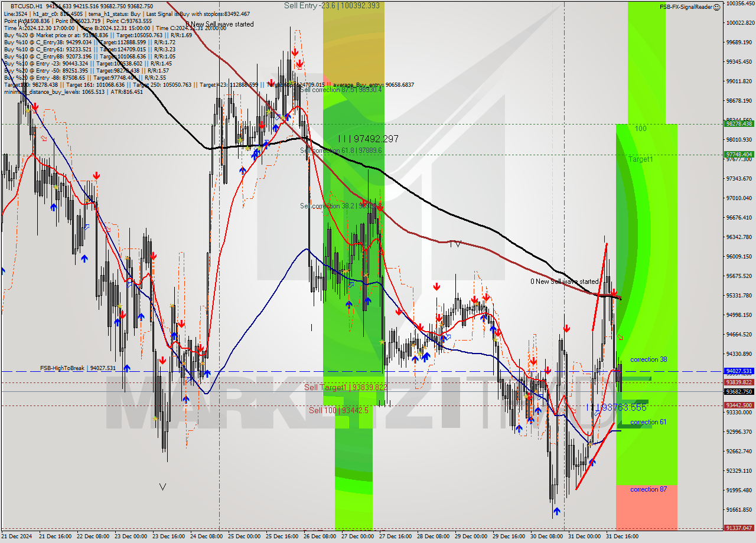
Task: Select the 'Sell correction 38.2' label
Action: pyautogui.click(x=341, y=206)
